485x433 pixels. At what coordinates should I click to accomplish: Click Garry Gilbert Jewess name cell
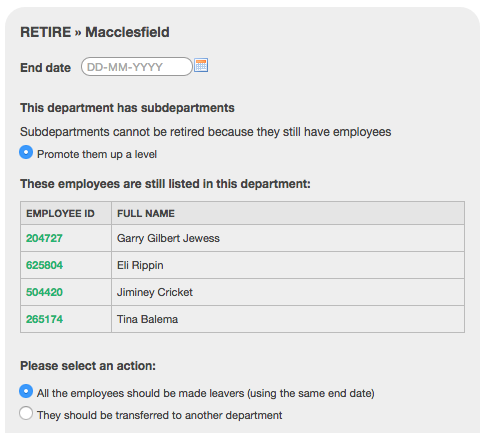point(288,238)
